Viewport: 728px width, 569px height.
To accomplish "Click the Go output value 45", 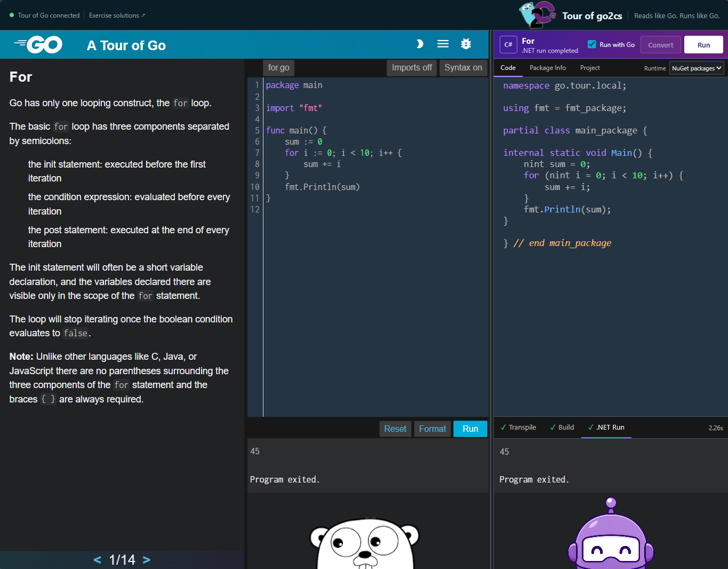I will tap(255, 451).
